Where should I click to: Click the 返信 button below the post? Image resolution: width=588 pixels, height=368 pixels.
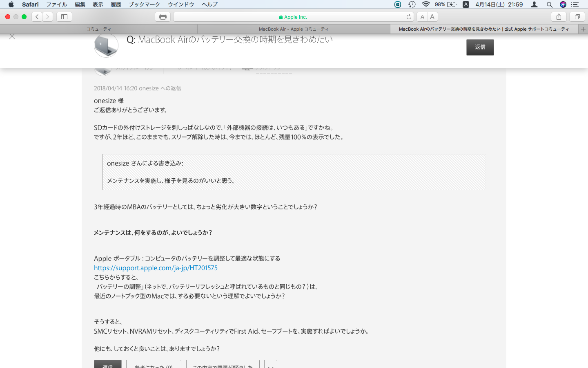tap(108, 364)
